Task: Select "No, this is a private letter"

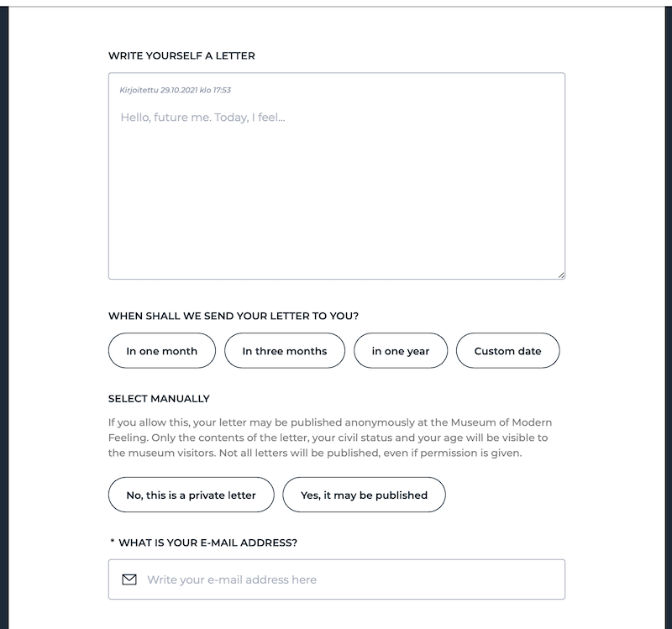Action: (192, 495)
